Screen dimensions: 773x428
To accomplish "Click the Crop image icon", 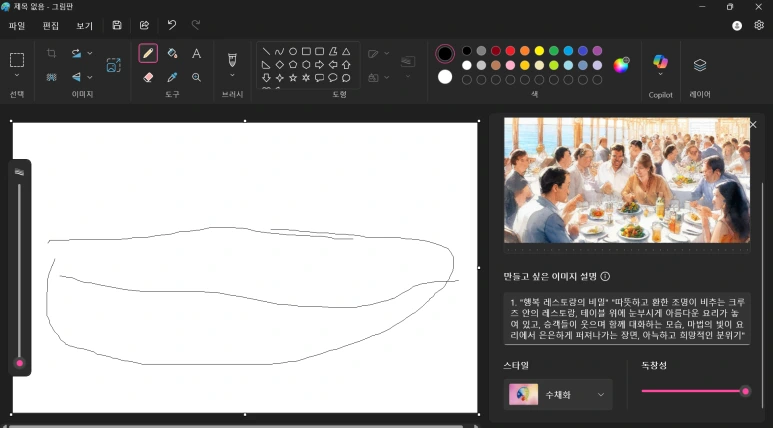I will (51, 53).
